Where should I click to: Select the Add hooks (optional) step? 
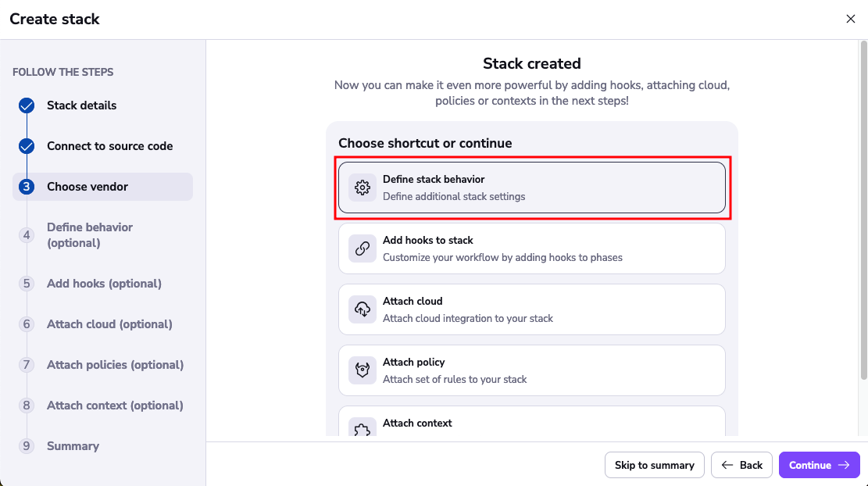pos(103,284)
